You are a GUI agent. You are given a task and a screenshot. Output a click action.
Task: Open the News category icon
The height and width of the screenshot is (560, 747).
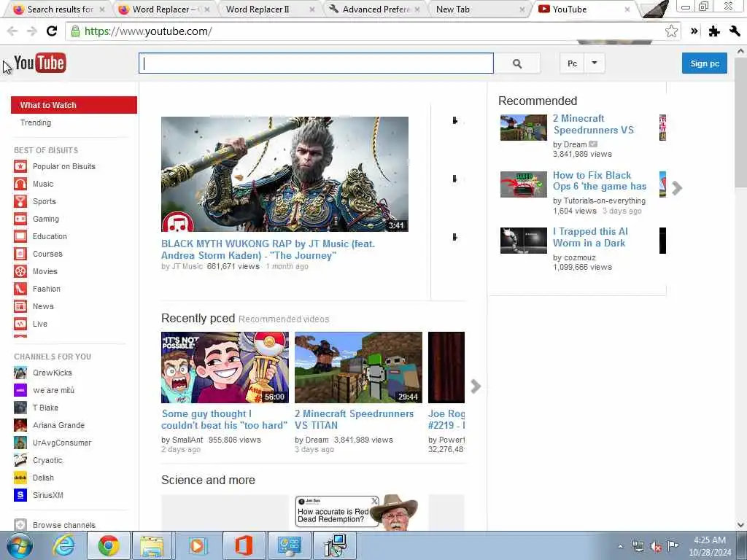tap(20, 306)
